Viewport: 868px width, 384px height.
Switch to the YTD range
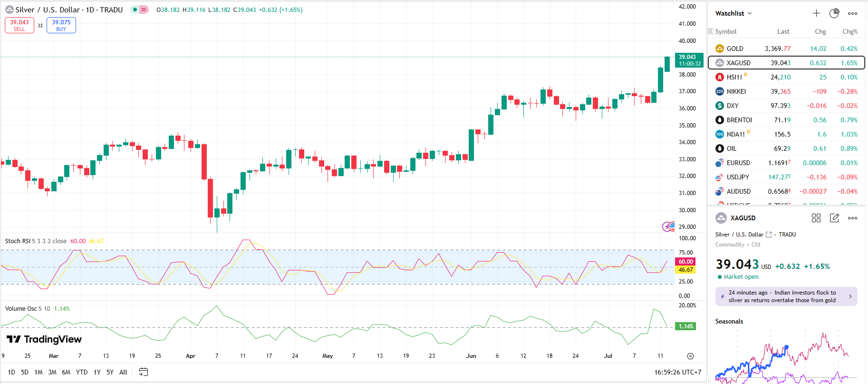(x=82, y=372)
